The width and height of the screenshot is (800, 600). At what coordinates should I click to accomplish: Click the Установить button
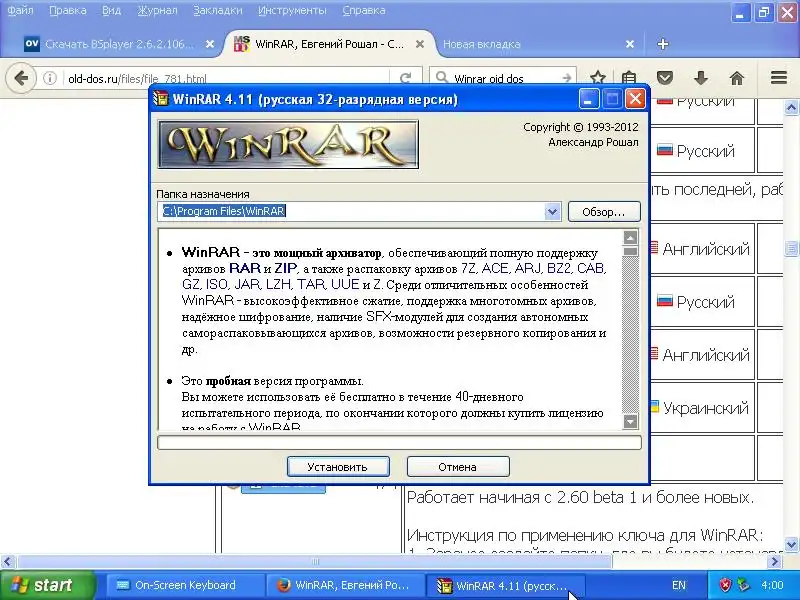coord(338,467)
